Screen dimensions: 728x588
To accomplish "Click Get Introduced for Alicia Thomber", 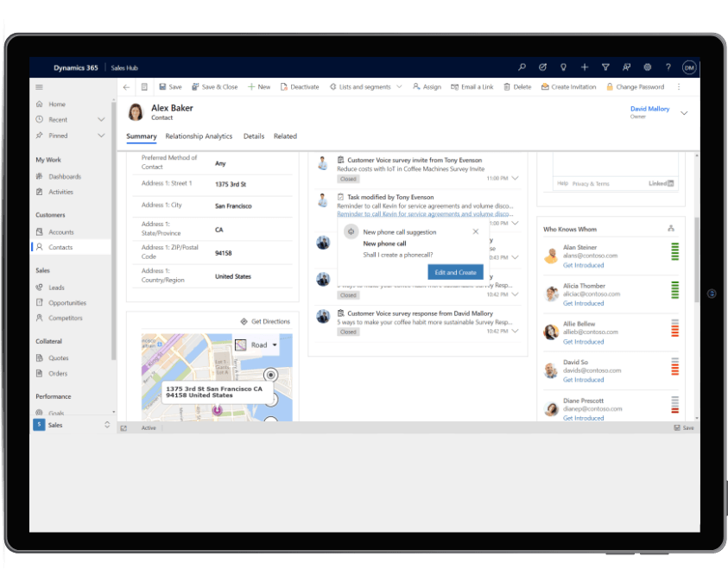I will [x=583, y=303].
